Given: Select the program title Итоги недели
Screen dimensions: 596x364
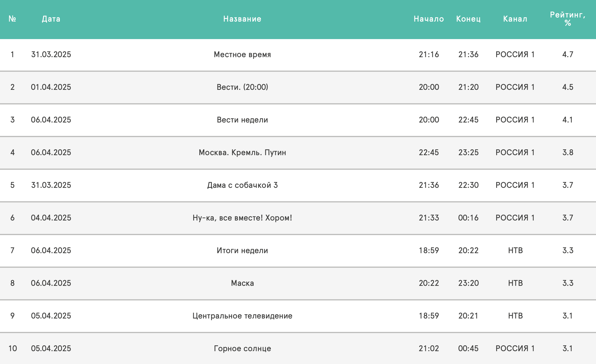Looking at the screenshot, I should [x=242, y=251].
